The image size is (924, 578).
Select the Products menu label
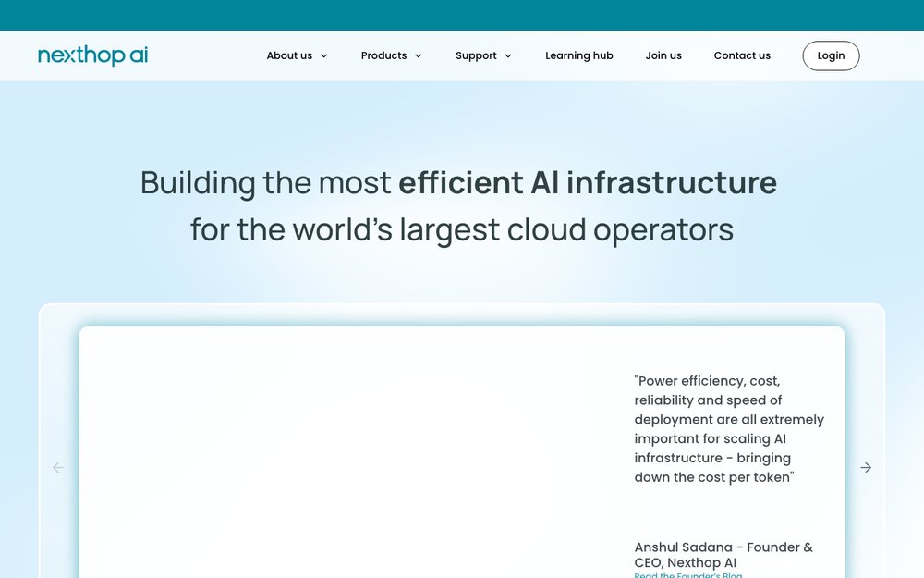[383, 55]
